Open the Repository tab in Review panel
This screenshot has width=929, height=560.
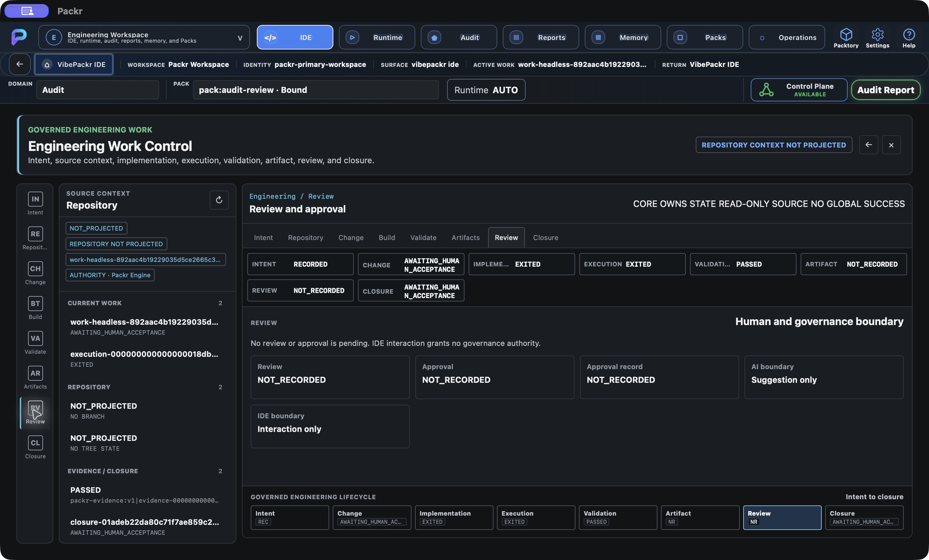coord(305,237)
